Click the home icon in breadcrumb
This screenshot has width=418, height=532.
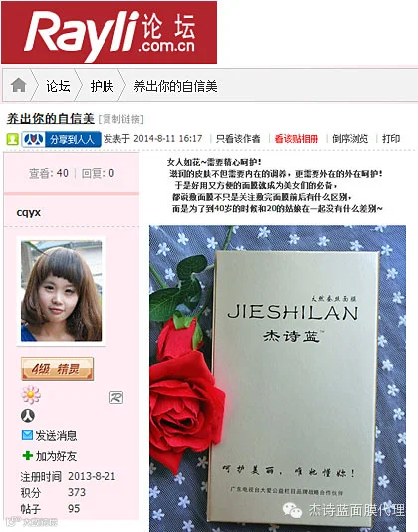point(18,85)
